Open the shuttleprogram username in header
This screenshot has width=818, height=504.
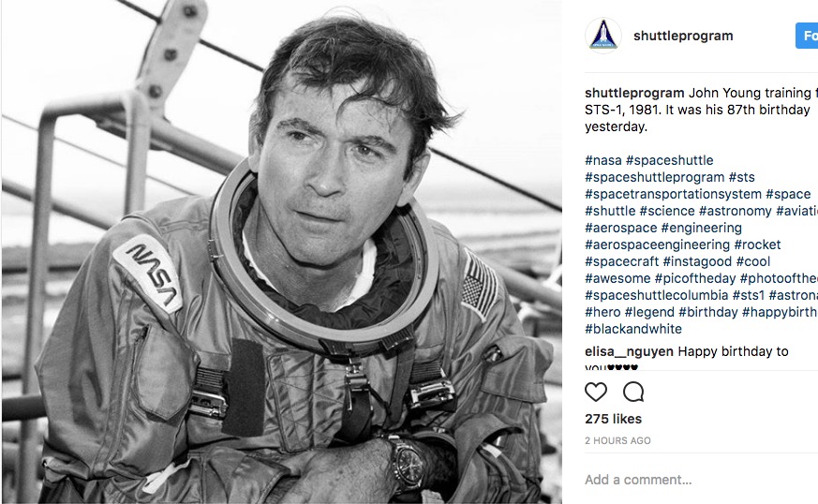tap(683, 36)
